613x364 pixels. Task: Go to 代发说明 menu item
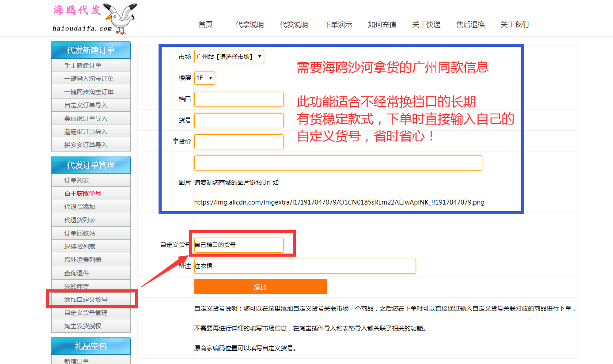[x=294, y=25]
